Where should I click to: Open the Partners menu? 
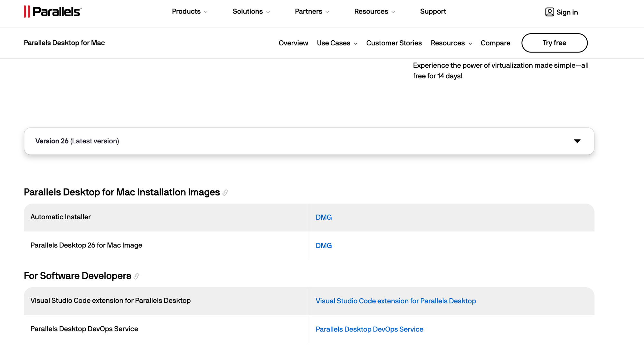click(312, 12)
